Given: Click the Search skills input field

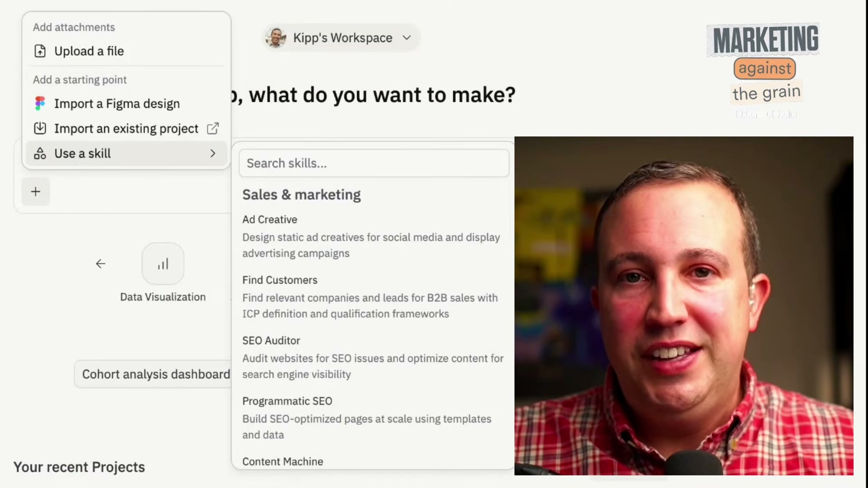Looking at the screenshot, I should 374,163.
